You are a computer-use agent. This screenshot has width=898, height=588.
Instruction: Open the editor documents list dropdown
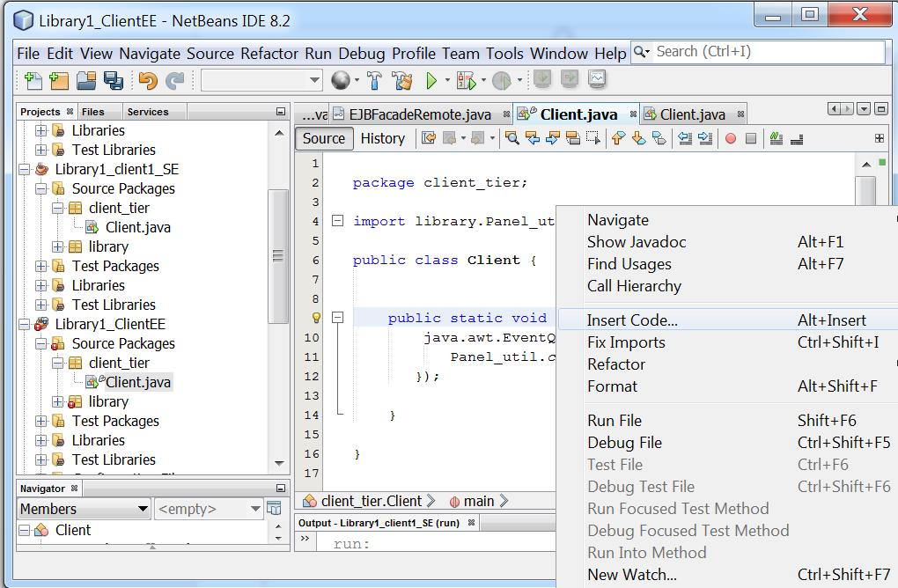(865, 108)
